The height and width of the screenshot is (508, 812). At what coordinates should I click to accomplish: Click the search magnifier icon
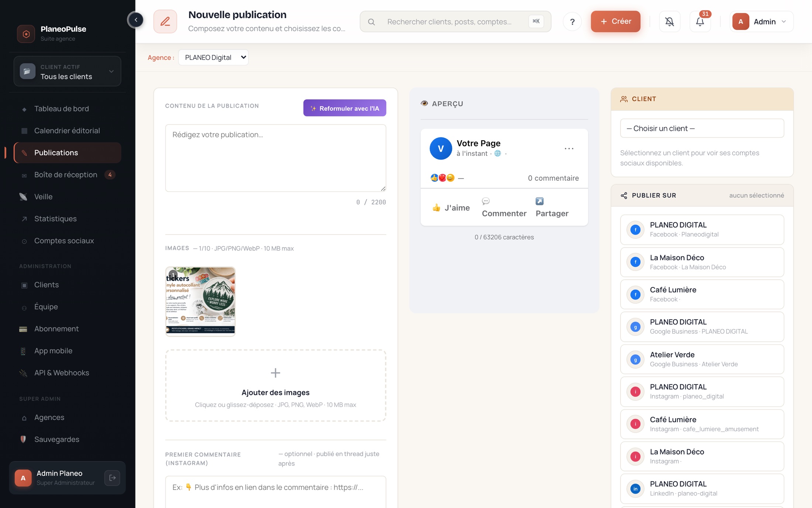click(x=371, y=22)
